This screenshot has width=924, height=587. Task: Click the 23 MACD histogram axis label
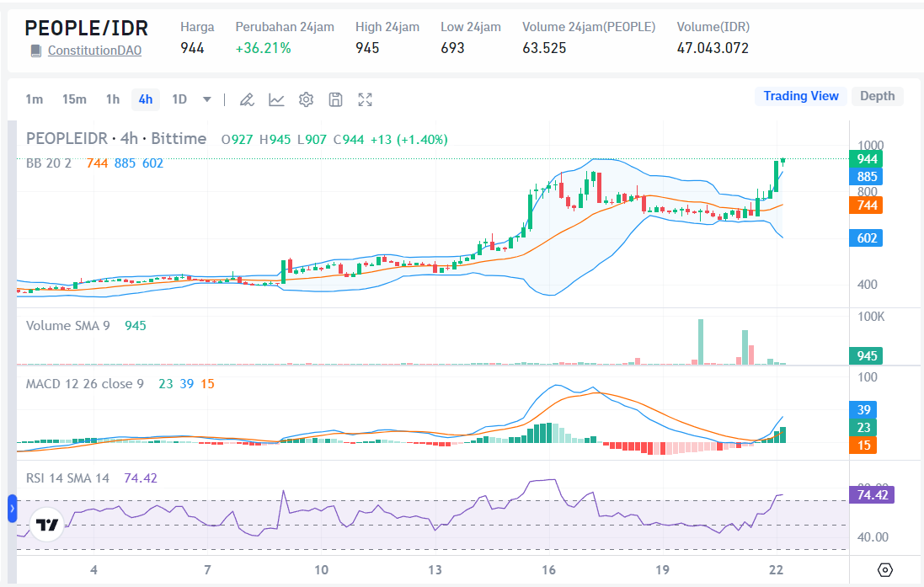pos(863,427)
